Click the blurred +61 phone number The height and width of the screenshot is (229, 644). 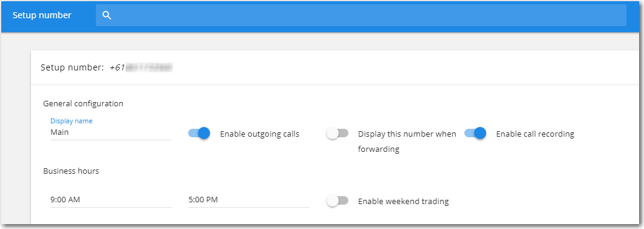[x=141, y=68]
